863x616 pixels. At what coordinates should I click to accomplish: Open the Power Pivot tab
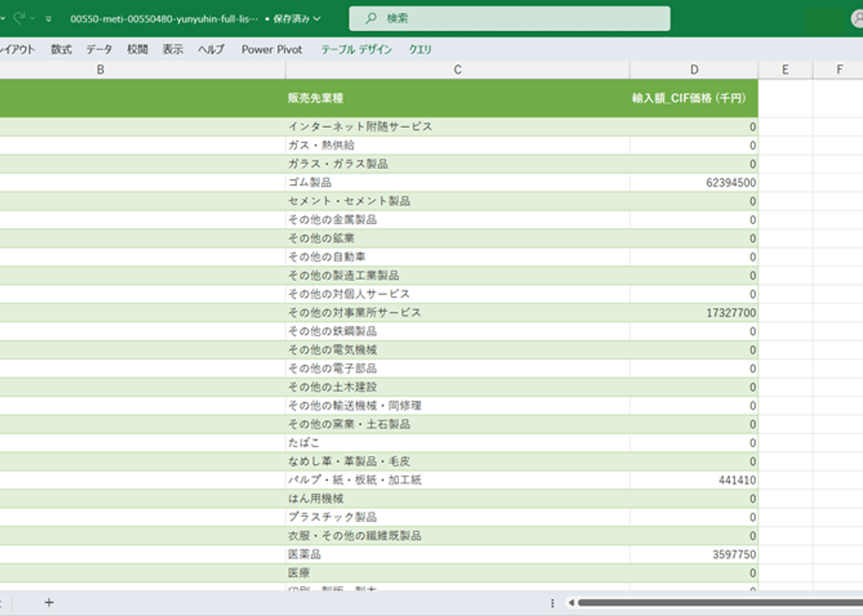pos(272,49)
